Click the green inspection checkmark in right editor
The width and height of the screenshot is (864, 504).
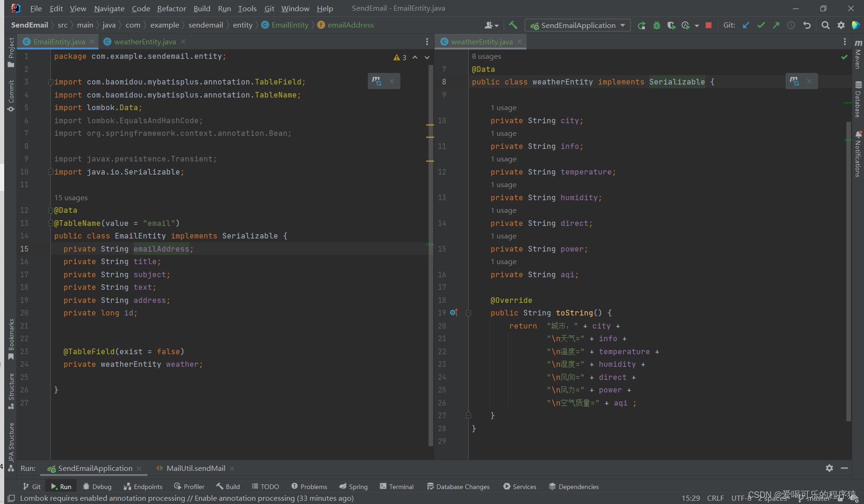pos(844,57)
